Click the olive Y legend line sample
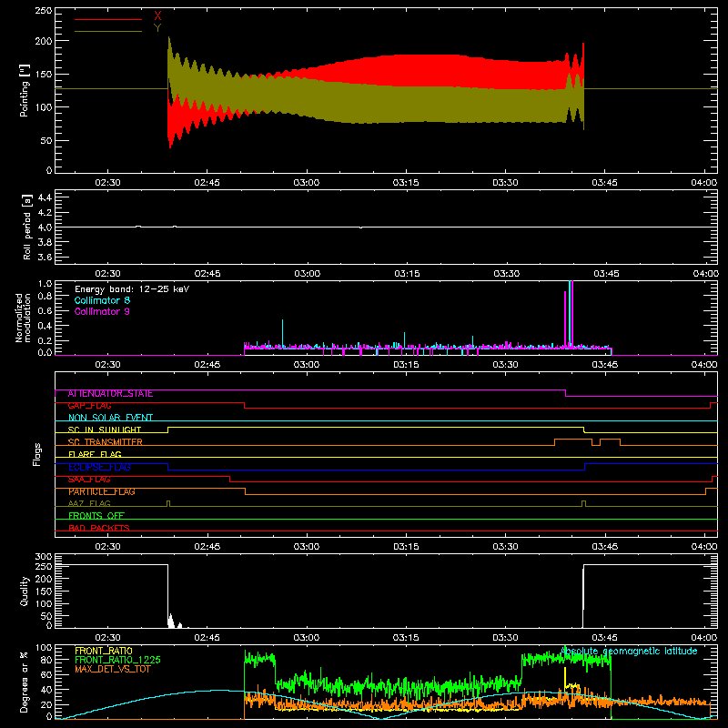The width and height of the screenshot is (728, 728). [108, 32]
